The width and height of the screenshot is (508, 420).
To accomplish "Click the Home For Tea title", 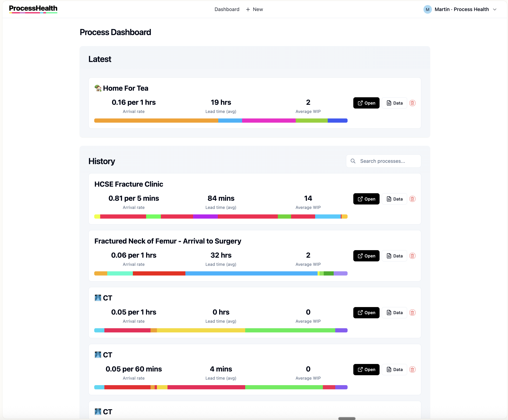I will [x=126, y=88].
